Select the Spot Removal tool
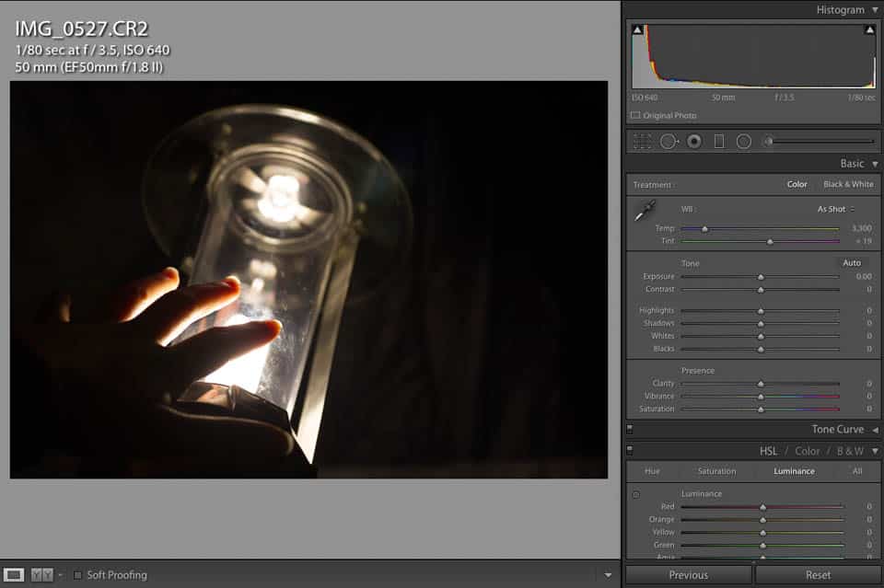 669,141
